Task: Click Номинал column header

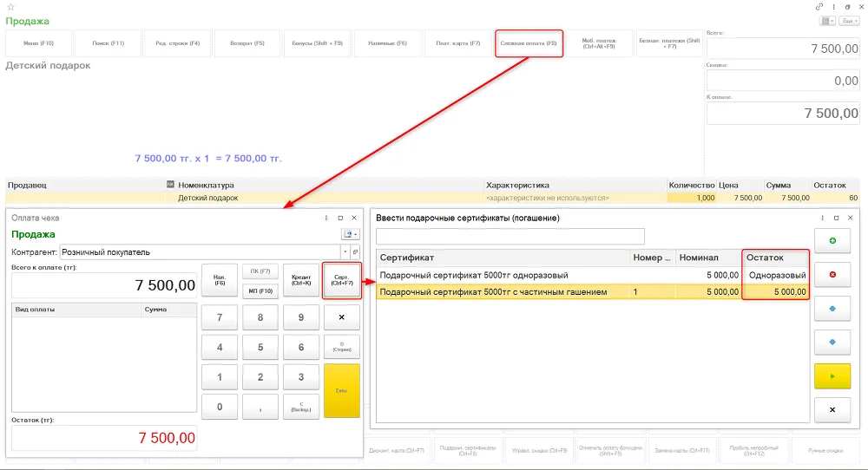Action: tap(708, 258)
